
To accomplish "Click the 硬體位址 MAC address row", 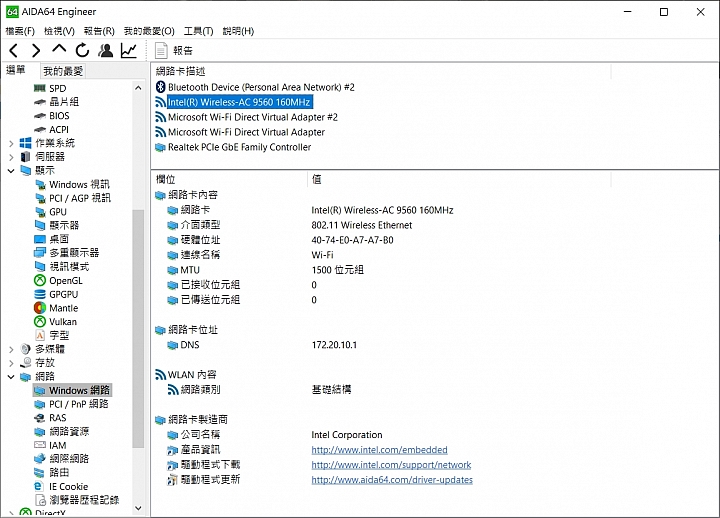I will pyautogui.click(x=280, y=240).
